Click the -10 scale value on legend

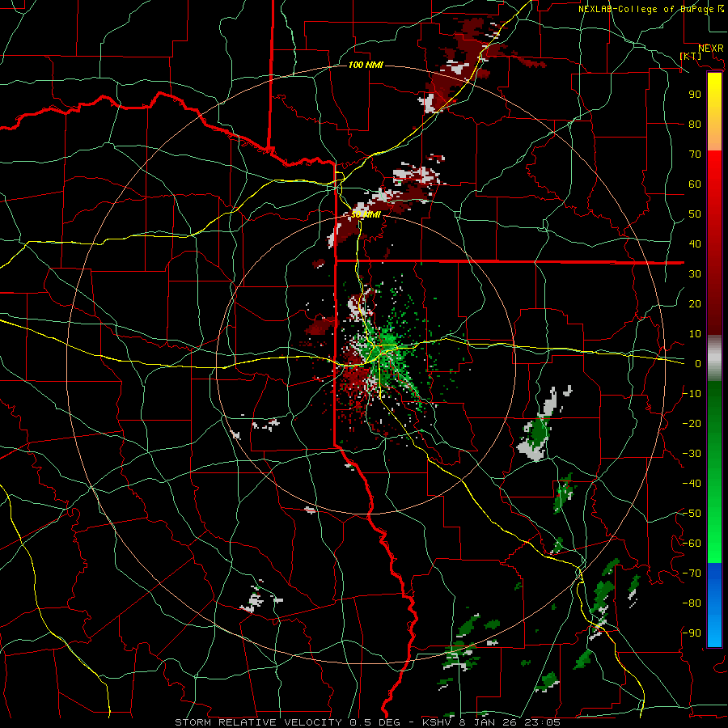tap(692, 394)
